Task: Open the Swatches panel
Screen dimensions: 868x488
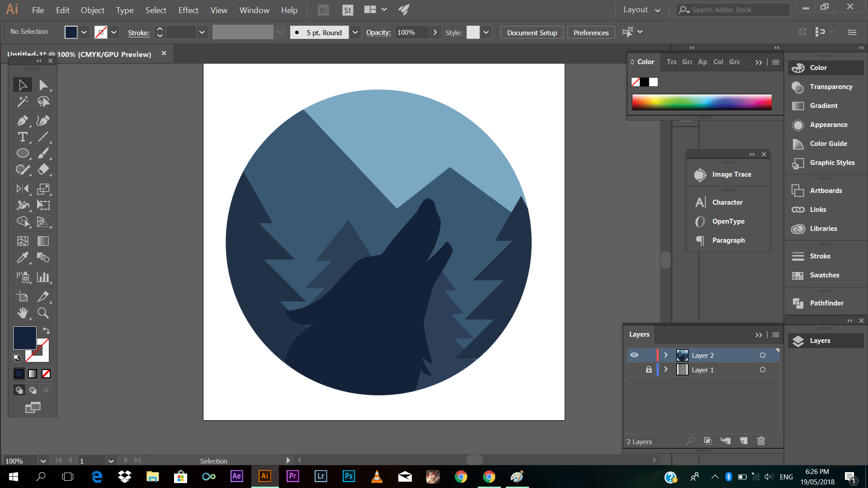Action: coord(826,275)
